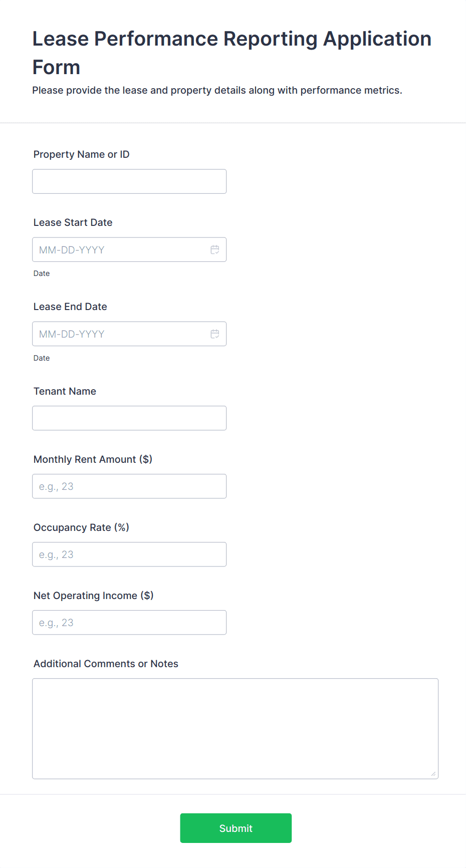This screenshot has width=466, height=868.
Task: Select the Date helper label under Lease Start Date
Action: click(x=42, y=273)
